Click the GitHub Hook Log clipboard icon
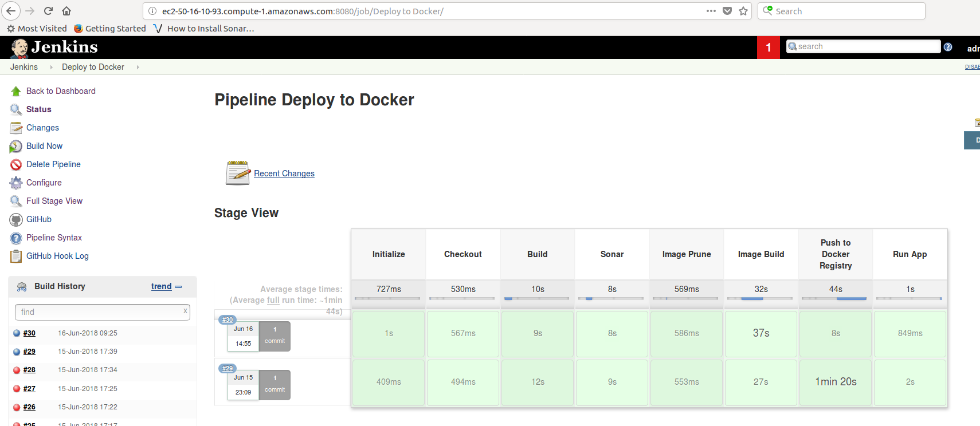The width and height of the screenshot is (980, 426). (x=16, y=256)
